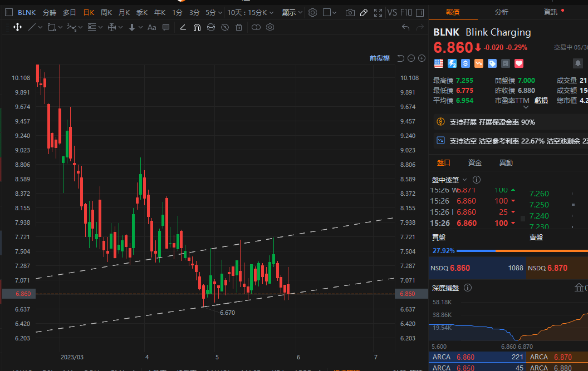Open the 10天 : 15分K period dropdown

point(250,13)
